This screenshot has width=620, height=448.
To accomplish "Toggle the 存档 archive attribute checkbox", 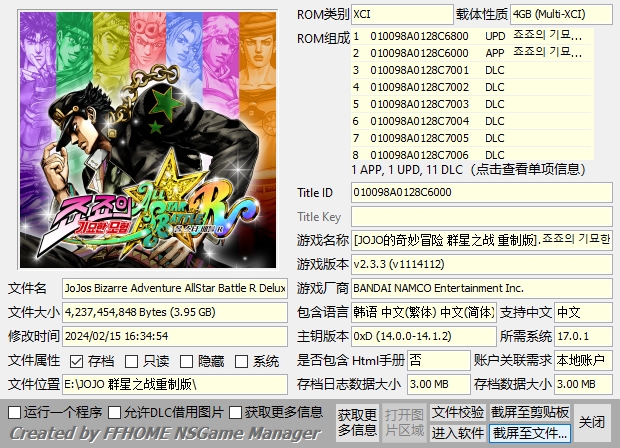I will pyautogui.click(x=76, y=361).
